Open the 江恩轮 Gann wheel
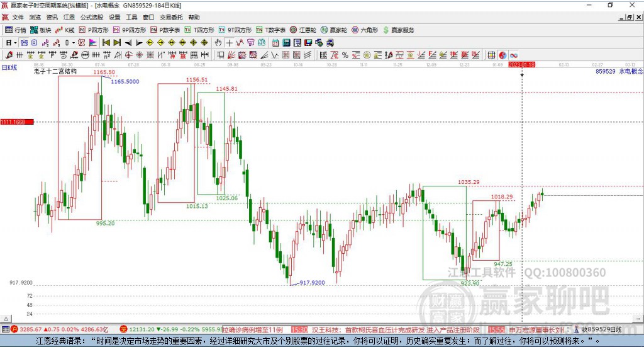This screenshot has height=347, width=644. tap(303, 30)
